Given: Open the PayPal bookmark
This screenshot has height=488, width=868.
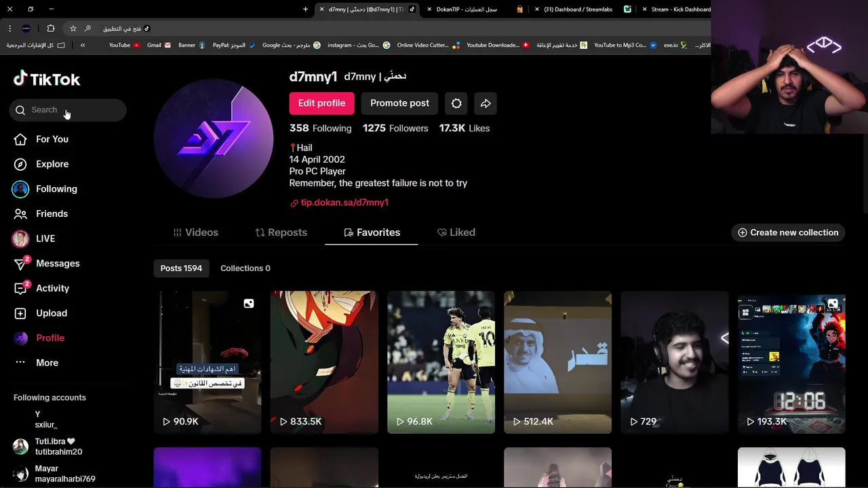Looking at the screenshot, I should pos(233,45).
